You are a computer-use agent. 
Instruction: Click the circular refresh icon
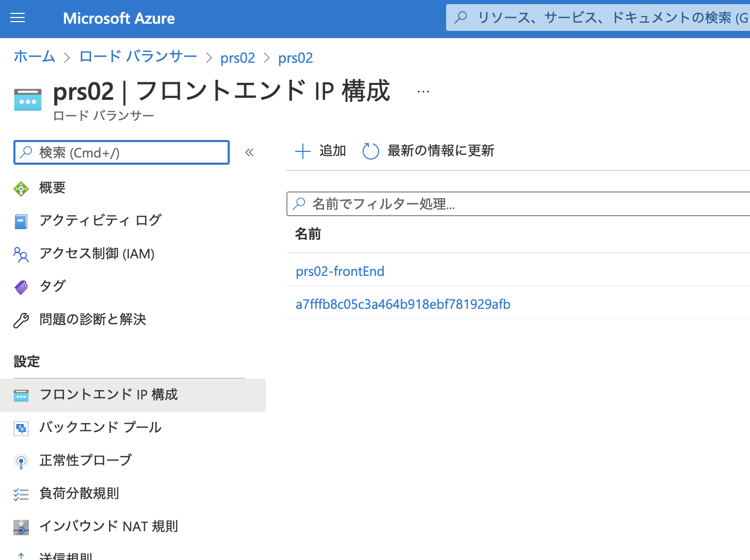[371, 151]
